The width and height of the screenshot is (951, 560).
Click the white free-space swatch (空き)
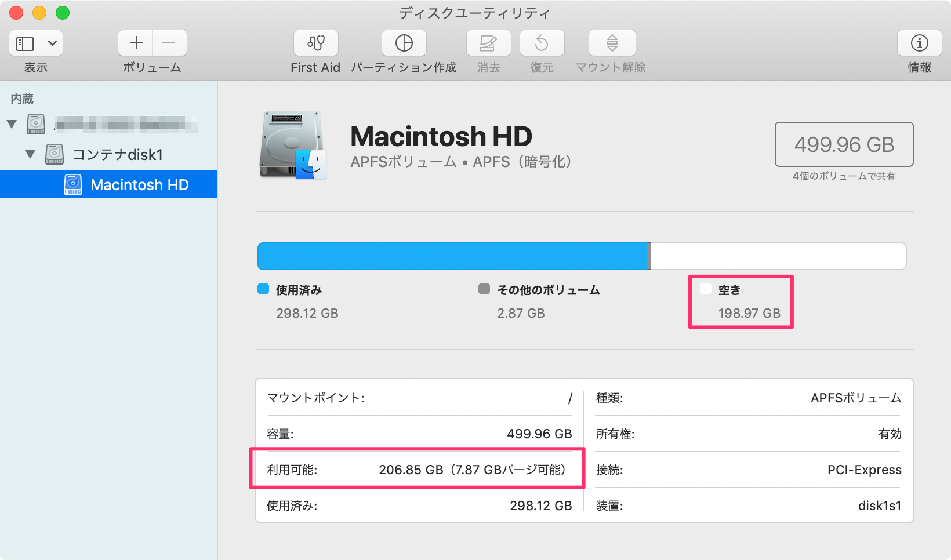706,289
